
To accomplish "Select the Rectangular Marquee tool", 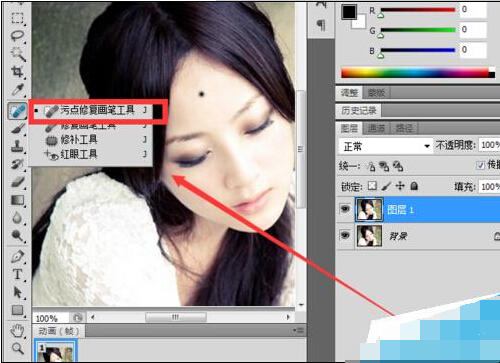I will tap(17, 18).
